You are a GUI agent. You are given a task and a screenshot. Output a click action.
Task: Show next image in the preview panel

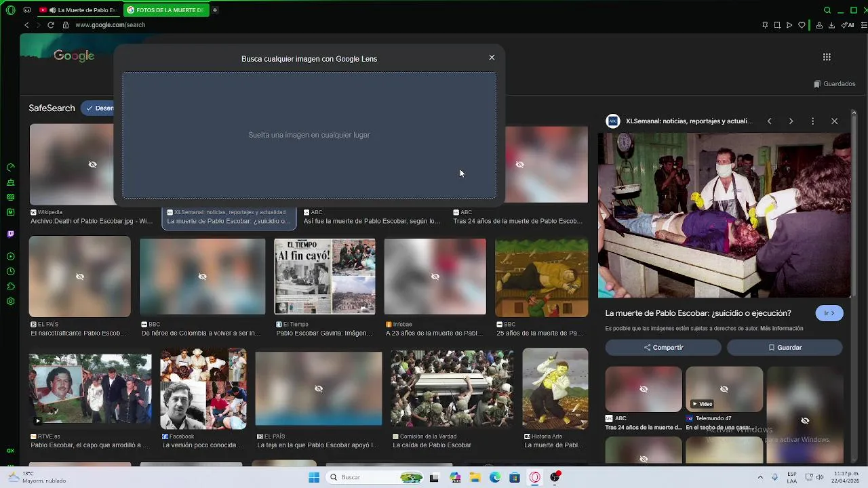click(x=791, y=121)
